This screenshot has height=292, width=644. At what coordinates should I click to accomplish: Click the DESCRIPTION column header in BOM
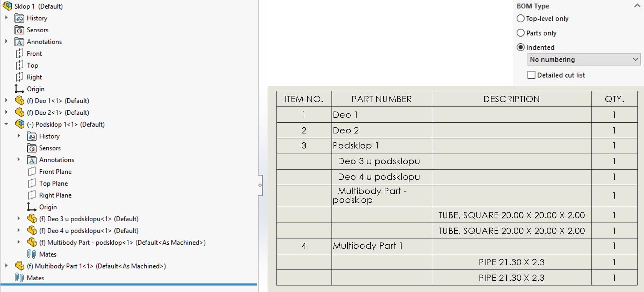[x=511, y=99]
